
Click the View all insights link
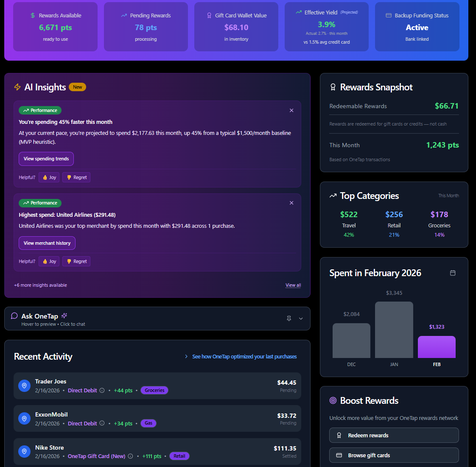pos(293,285)
